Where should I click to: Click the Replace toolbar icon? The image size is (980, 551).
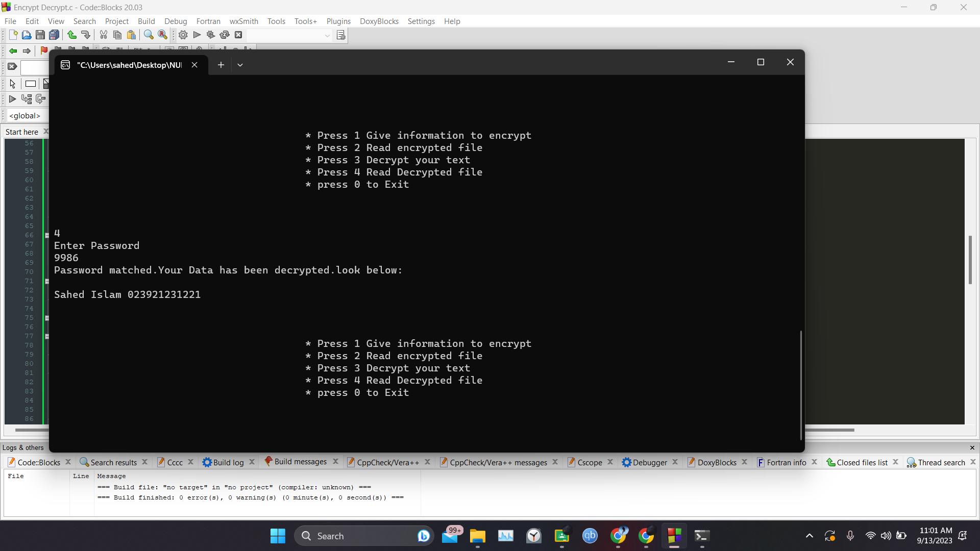(x=162, y=35)
